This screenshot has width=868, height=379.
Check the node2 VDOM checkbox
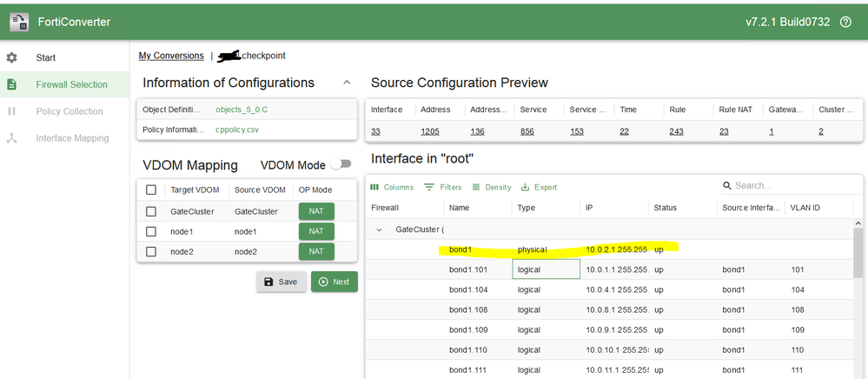point(150,251)
